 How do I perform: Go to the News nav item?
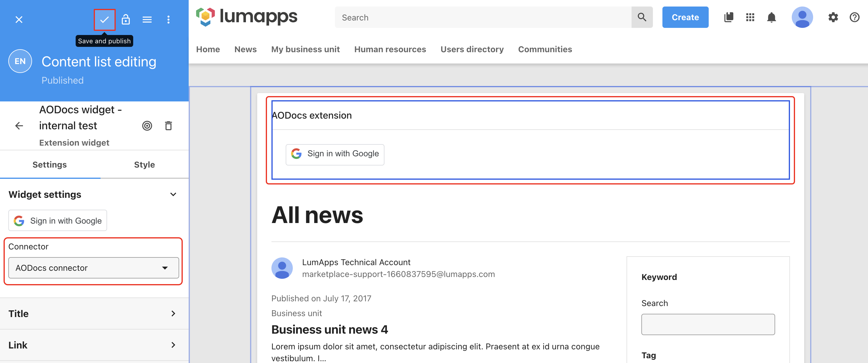[x=245, y=50]
